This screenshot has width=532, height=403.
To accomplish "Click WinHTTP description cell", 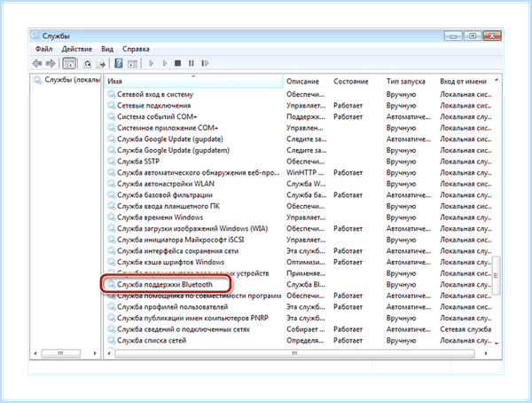I will 305,172.
